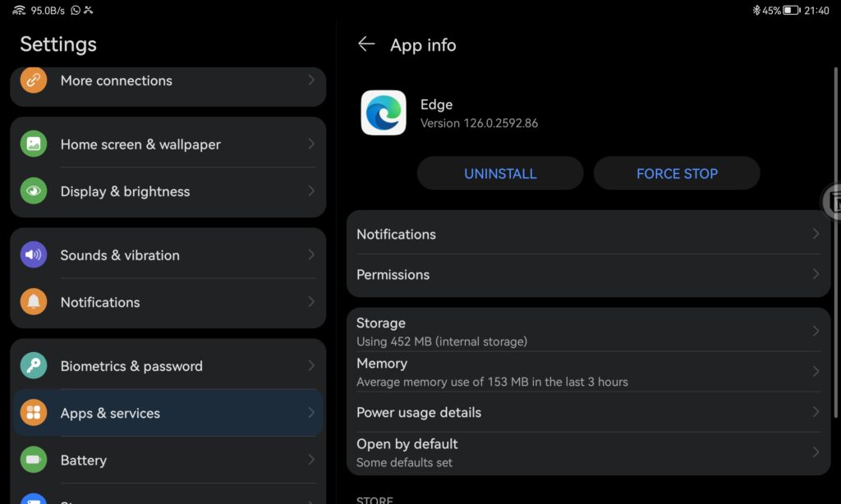Open Power usage details
This screenshot has width=841, height=504.
pyautogui.click(x=588, y=412)
